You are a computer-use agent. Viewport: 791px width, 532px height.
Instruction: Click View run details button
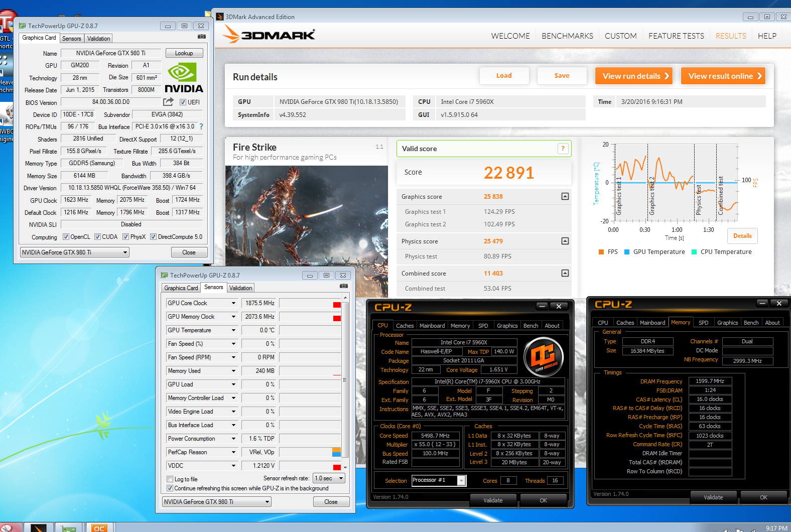click(x=634, y=76)
